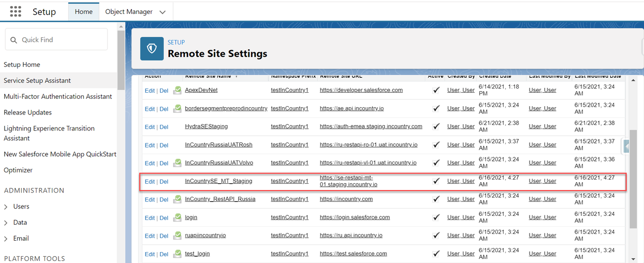Click Active checkmark for InCountry_RestAPI_Russia
Viewport: 644px width, 263px height.
pos(436,199)
